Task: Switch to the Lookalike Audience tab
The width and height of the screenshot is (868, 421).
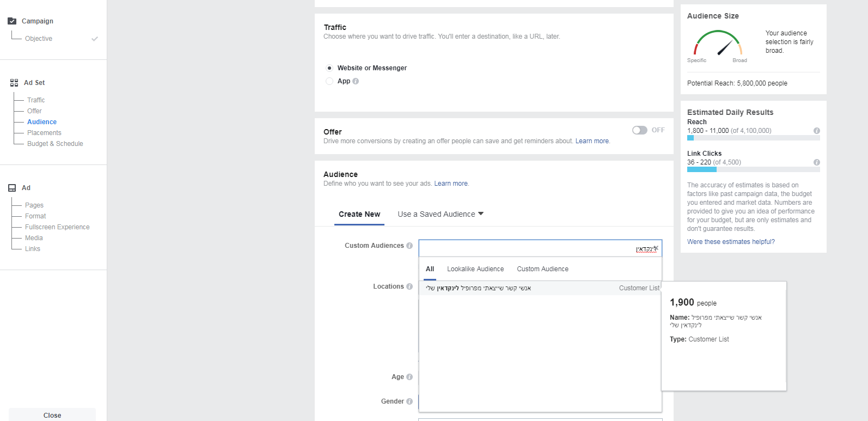Action: [475, 269]
